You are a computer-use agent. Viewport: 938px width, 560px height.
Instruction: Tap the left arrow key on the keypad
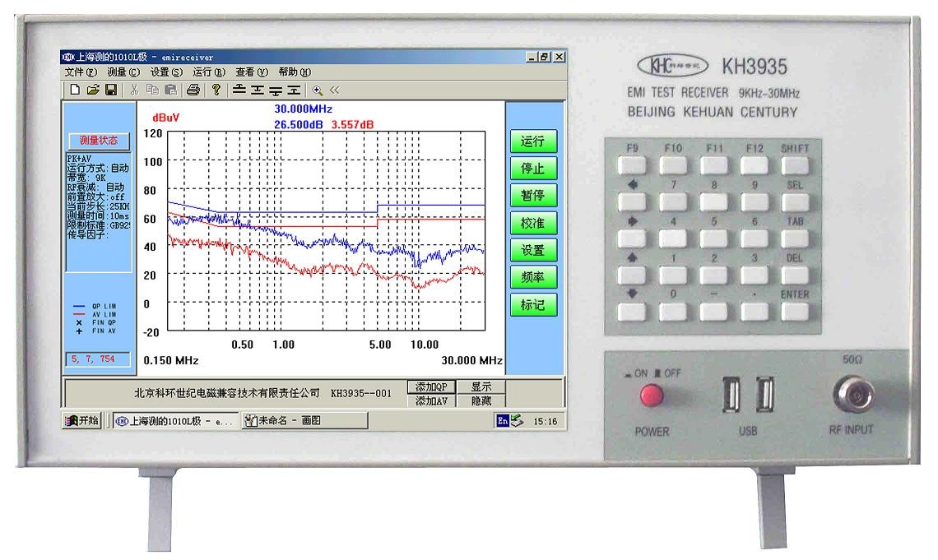click(x=632, y=202)
